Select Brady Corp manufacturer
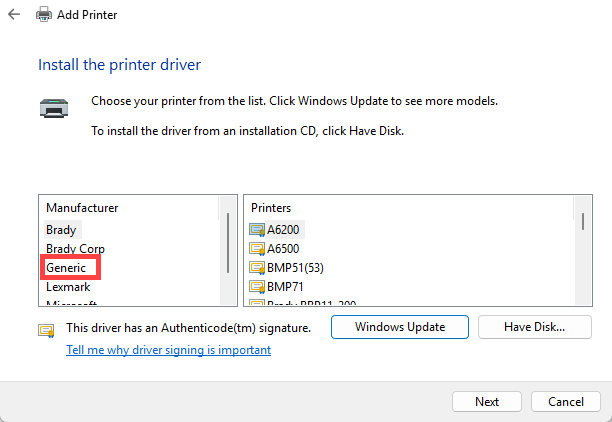This screenshot has width=612, height=422. 75,249
